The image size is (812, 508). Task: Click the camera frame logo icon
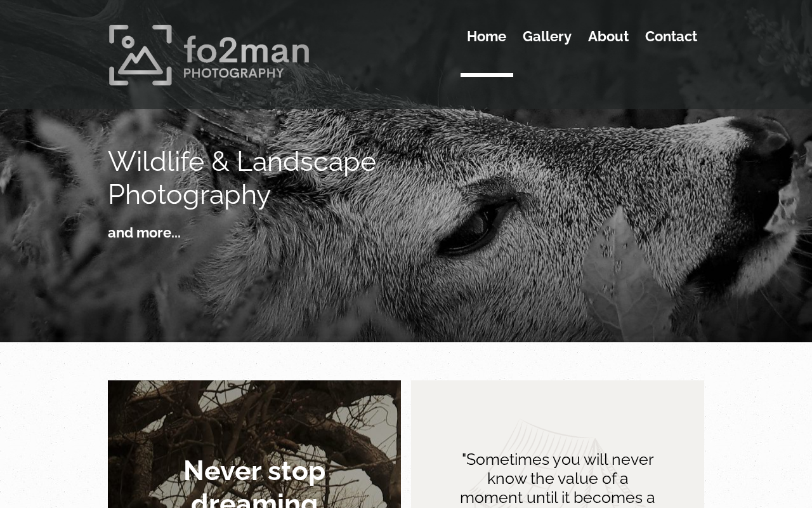tap(140, 55)
